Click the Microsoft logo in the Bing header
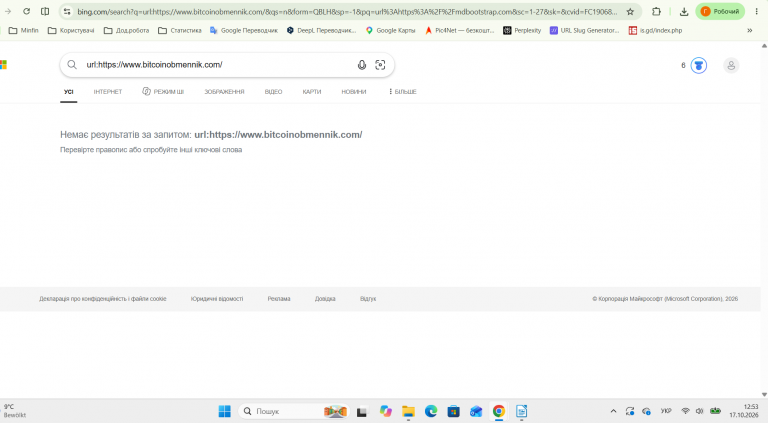This screenshot has height=423, width=768. [3, 65]
